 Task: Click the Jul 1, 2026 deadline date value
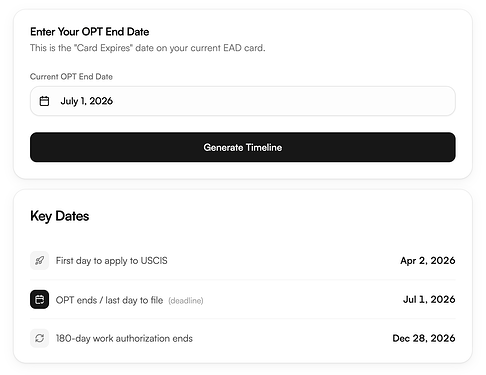coord(429,299)
